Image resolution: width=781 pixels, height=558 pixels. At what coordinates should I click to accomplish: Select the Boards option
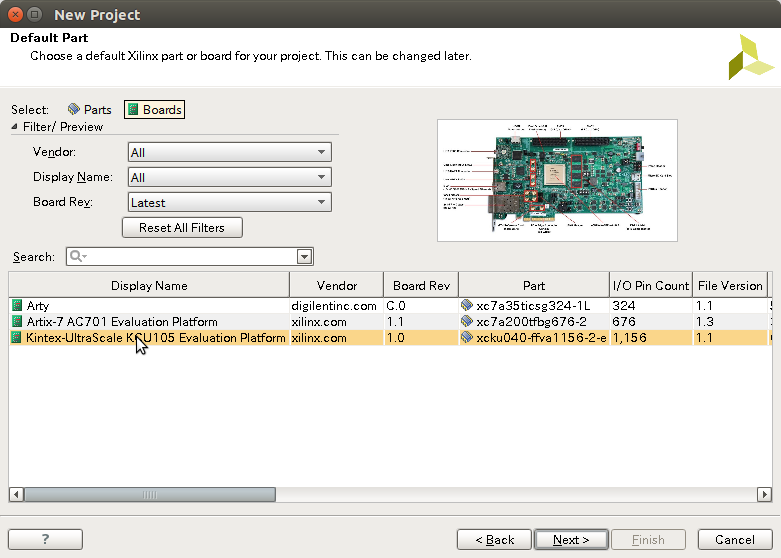click(x=154, y=110)
